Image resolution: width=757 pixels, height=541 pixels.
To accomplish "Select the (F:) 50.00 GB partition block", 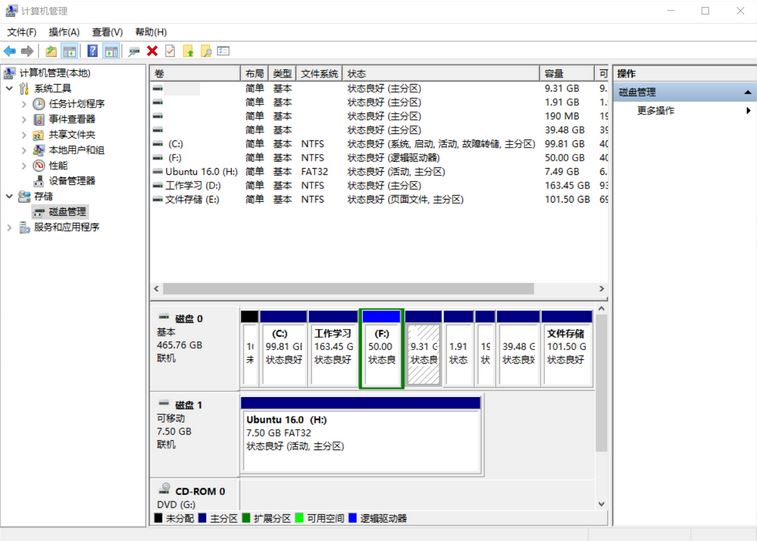I will tap(381, 348).
